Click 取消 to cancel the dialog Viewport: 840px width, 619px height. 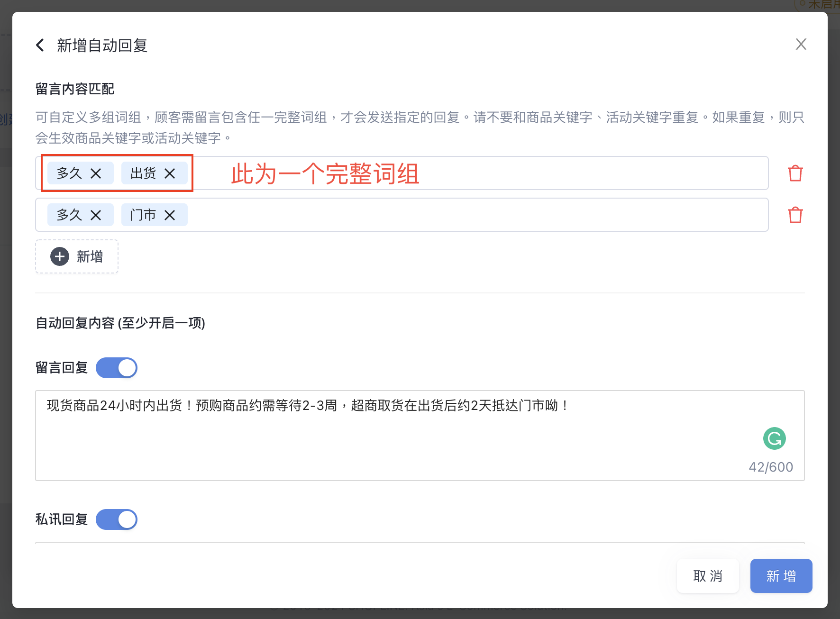point(708,576)
